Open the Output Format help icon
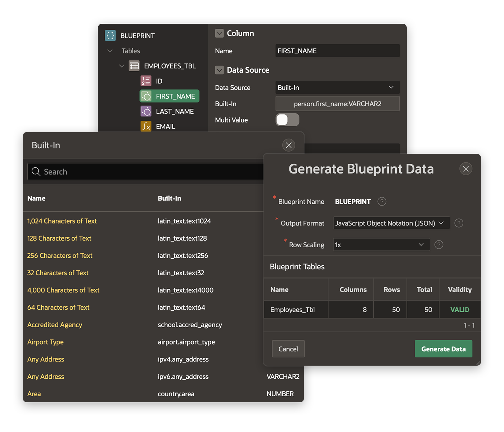The height and width of the screenshot is (432, 504). click(459, 223)
